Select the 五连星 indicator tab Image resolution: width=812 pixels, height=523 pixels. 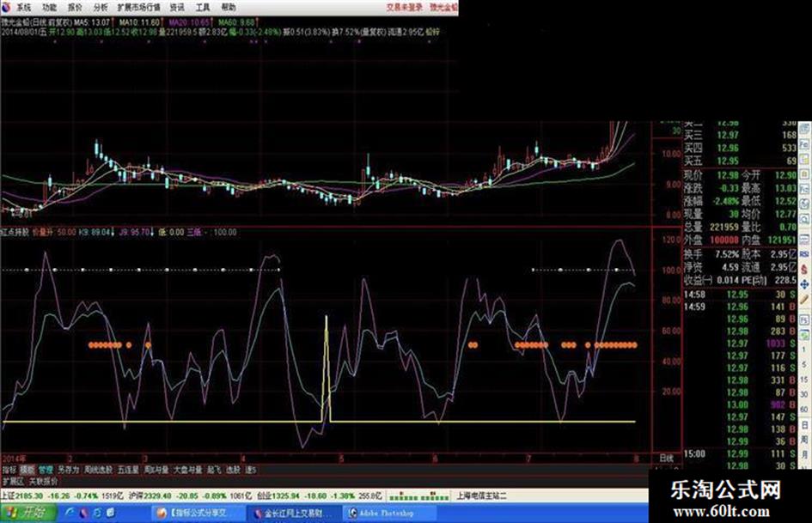pos(128,470)
